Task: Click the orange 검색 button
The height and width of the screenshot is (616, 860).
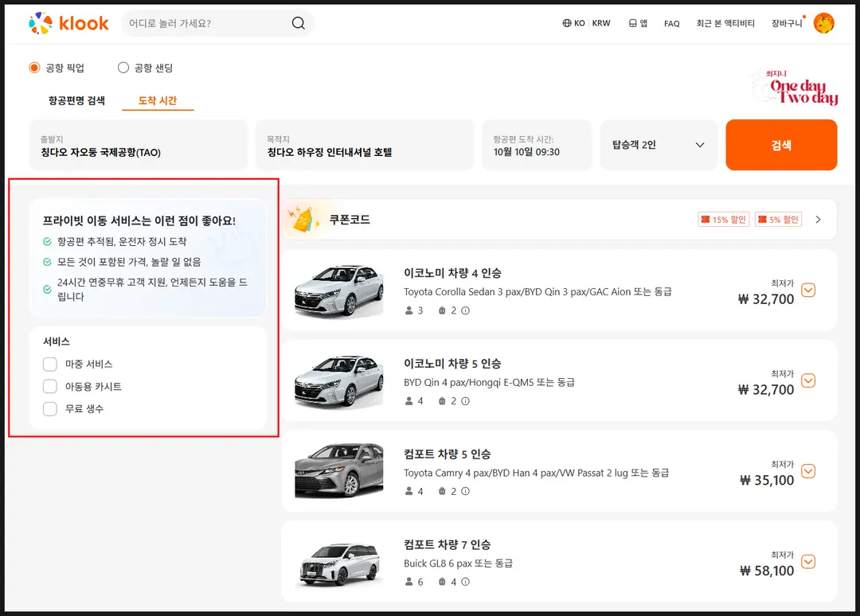Action: 782,145
